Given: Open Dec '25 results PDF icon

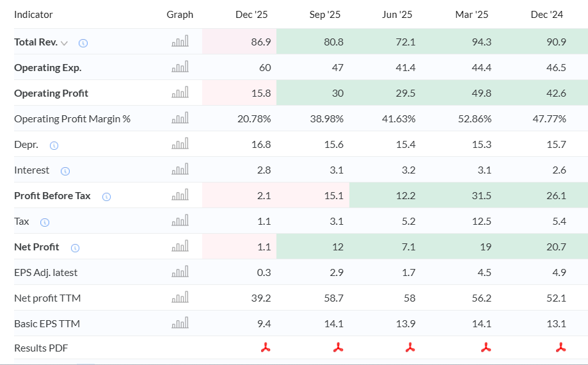Looking at the screenshot, I should coord(266,347).
